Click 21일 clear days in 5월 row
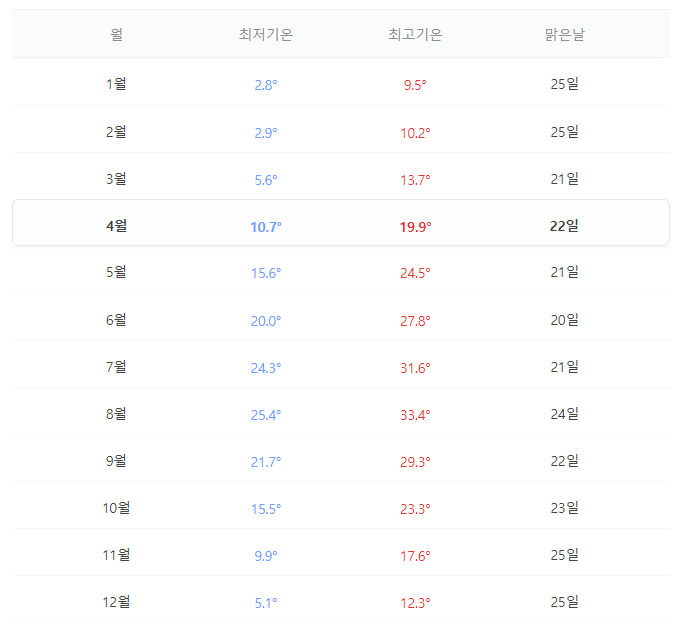Screen dimensions: 686x637 coord(564,272)
